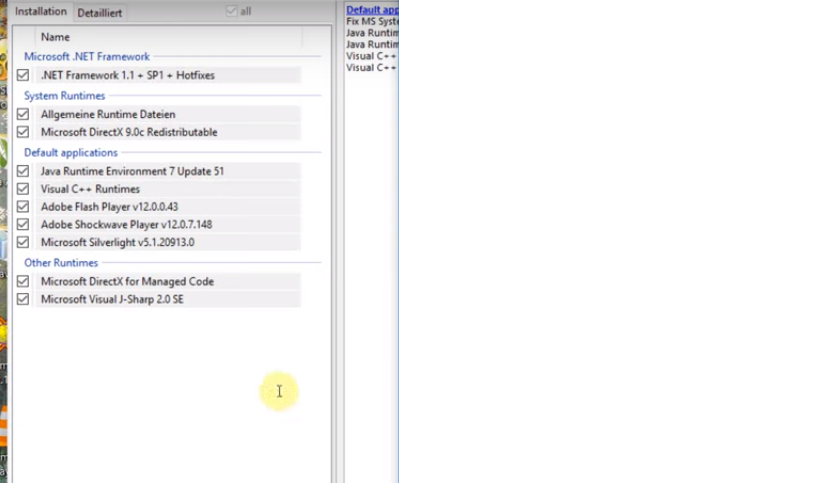Disable Microsoft DirectX for Managed Code checkbox
Image resolution: width=819 pixels, height=483 pixels.
coord(23,282)
